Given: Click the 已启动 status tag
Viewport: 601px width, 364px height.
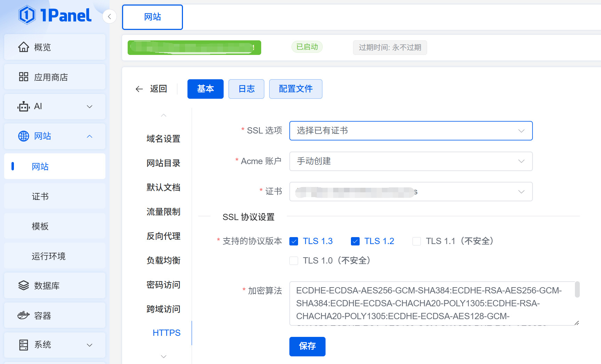Looking at the screenshot, I should pos(307,47).
